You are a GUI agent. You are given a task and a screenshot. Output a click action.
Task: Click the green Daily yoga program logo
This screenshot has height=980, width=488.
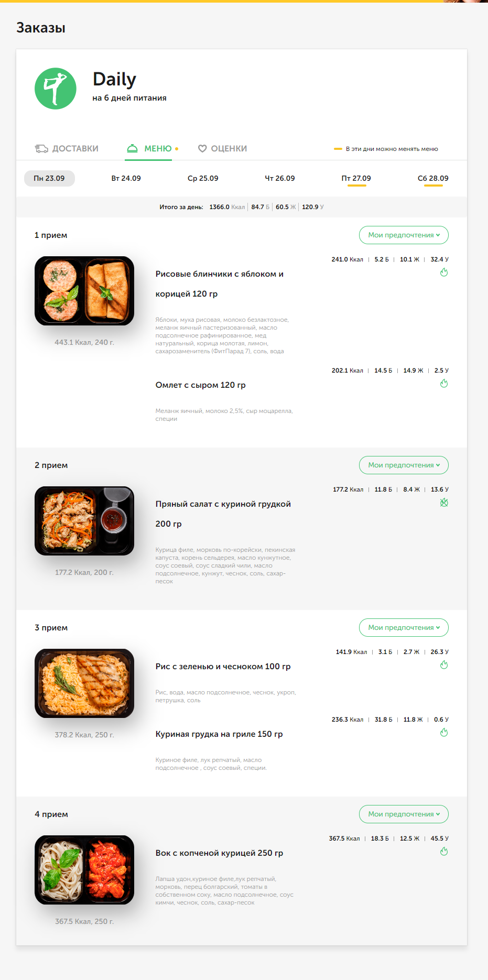tap(56, 89)
